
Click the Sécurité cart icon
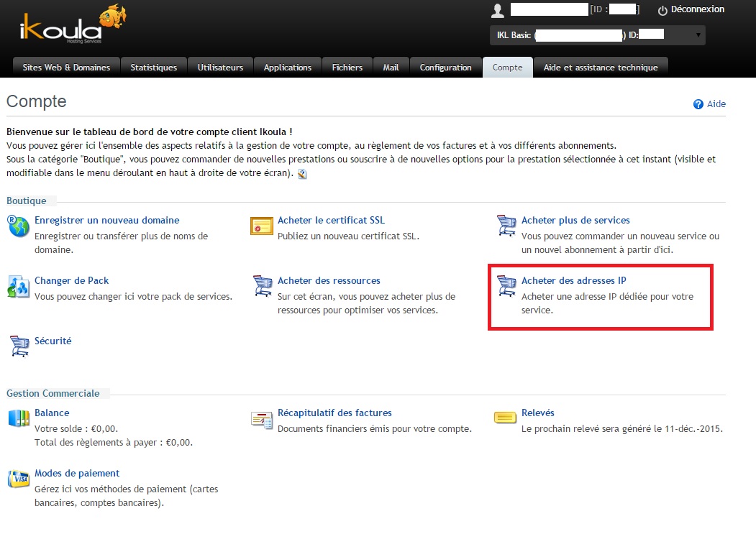coord(18,346)
